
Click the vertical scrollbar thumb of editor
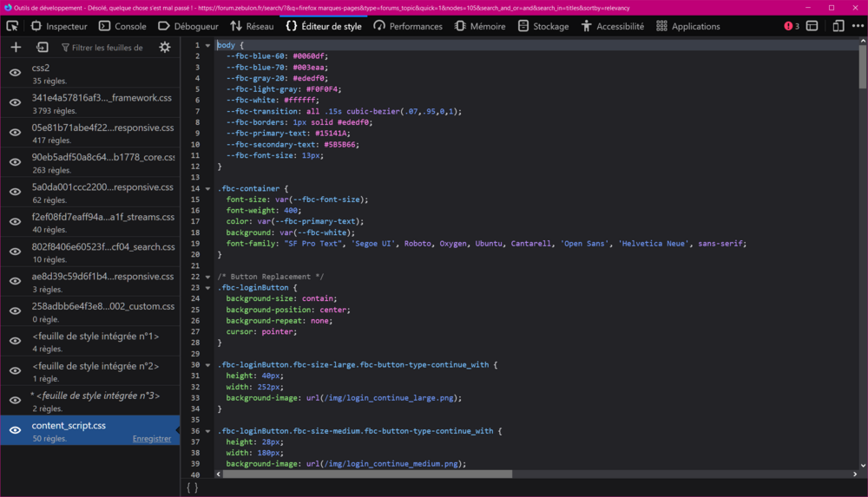[x=863, y=67]
